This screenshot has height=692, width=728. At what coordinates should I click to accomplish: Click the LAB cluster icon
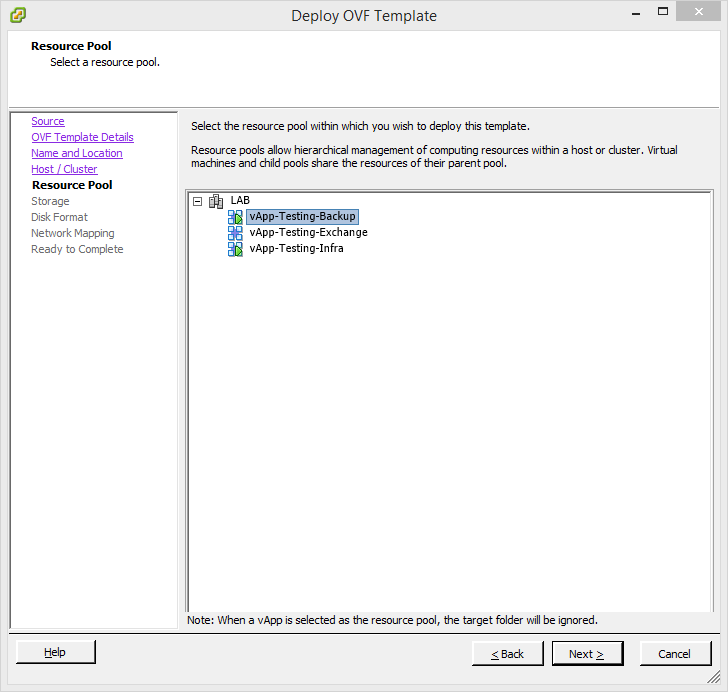click(216, 201)
